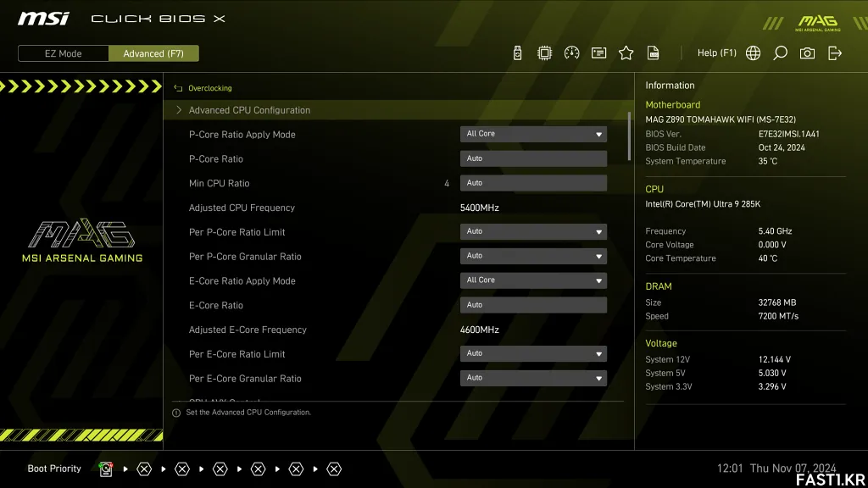Screen dimensions: 868x488
Task: Expand E-Core Ratio Apply Mode dropdown
Action: coord(533,280)
